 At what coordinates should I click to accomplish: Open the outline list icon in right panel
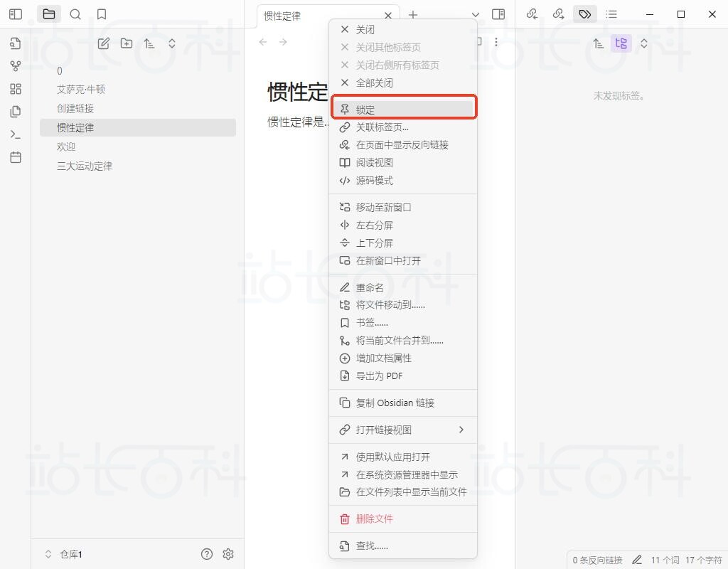610,14
